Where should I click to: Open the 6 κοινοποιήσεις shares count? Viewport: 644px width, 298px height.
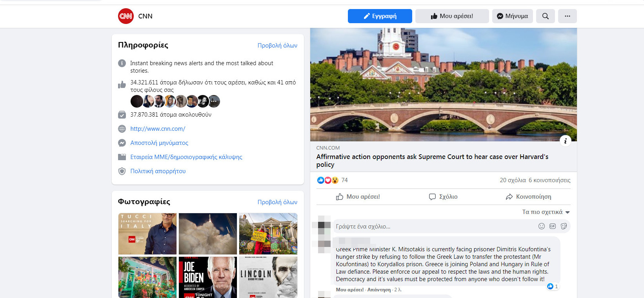[x=549, y=180]
